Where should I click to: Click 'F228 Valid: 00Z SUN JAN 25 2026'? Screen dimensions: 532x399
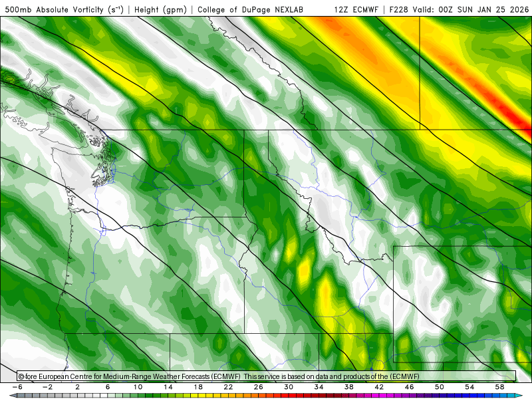coord(459,10)
